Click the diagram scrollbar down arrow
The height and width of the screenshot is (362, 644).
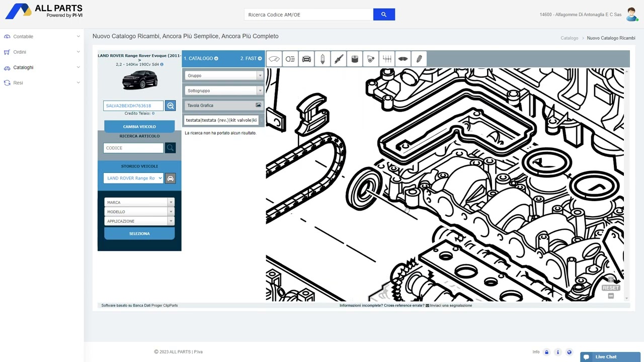626,299
